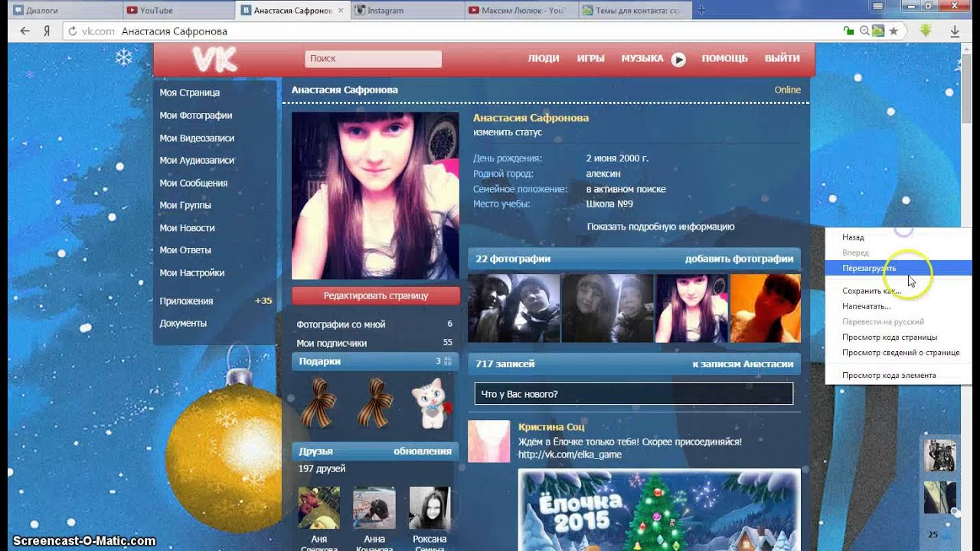This screenshot has height=551, width=980.
Task: Open ПОМОЩЬ in VK header
Action: 724,58
